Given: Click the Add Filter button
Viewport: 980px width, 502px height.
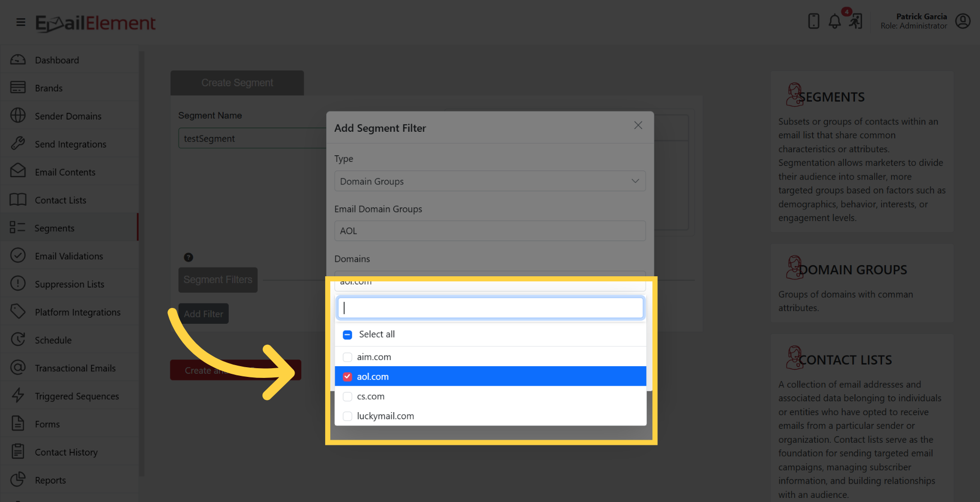Looking at the screenshot, I should [x=203, y=314].
